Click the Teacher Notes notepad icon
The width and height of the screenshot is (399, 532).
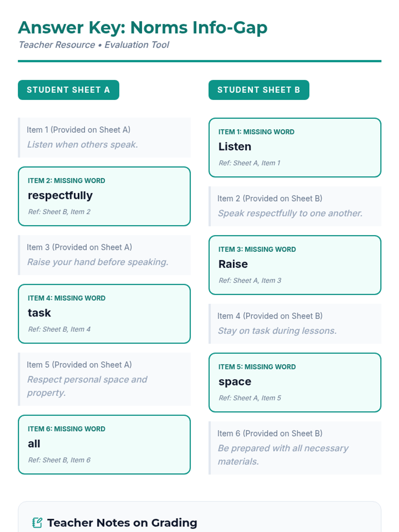click(37, 523)
